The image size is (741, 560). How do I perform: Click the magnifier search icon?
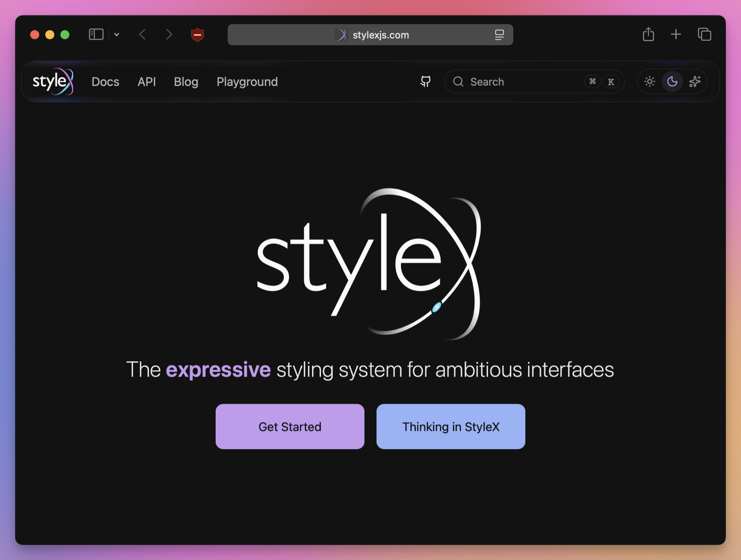pos(458,82)
